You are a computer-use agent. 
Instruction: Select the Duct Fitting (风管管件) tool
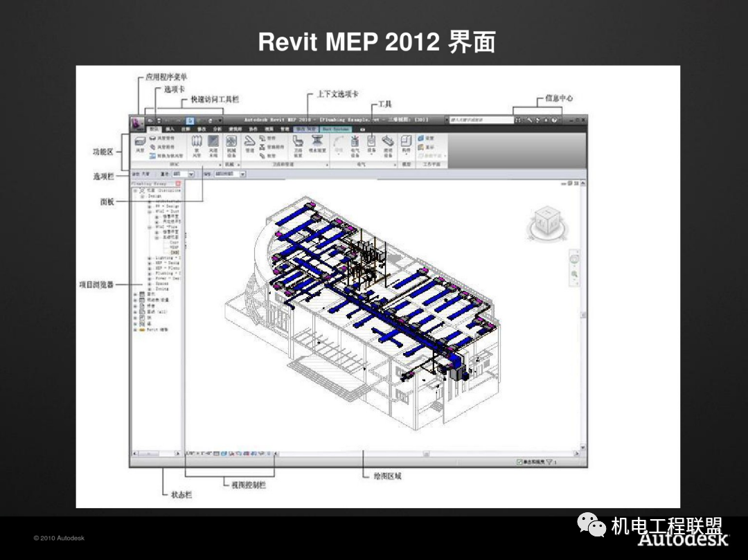[162, 138]
